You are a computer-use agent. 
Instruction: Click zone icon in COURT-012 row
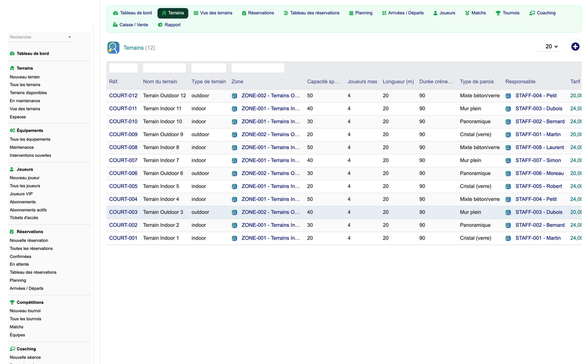click(x=234, y=96)
